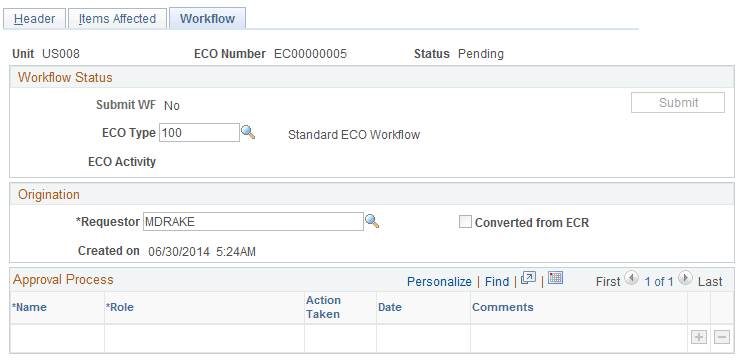Viewport: 750px width, 362px height.
Task: Select the Standard ECO Workflow description
Action: pyautogui.click(x=354, y=135)
